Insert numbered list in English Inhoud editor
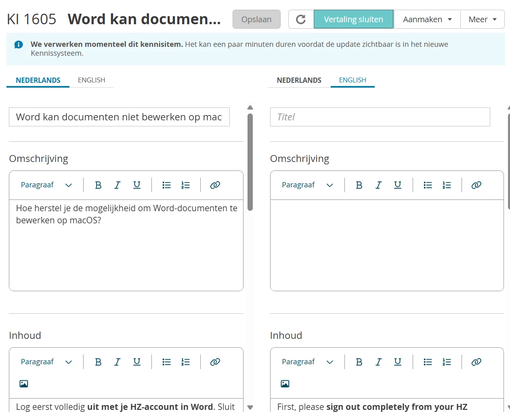This screenshot has width=510, height=420. (447, 362)
